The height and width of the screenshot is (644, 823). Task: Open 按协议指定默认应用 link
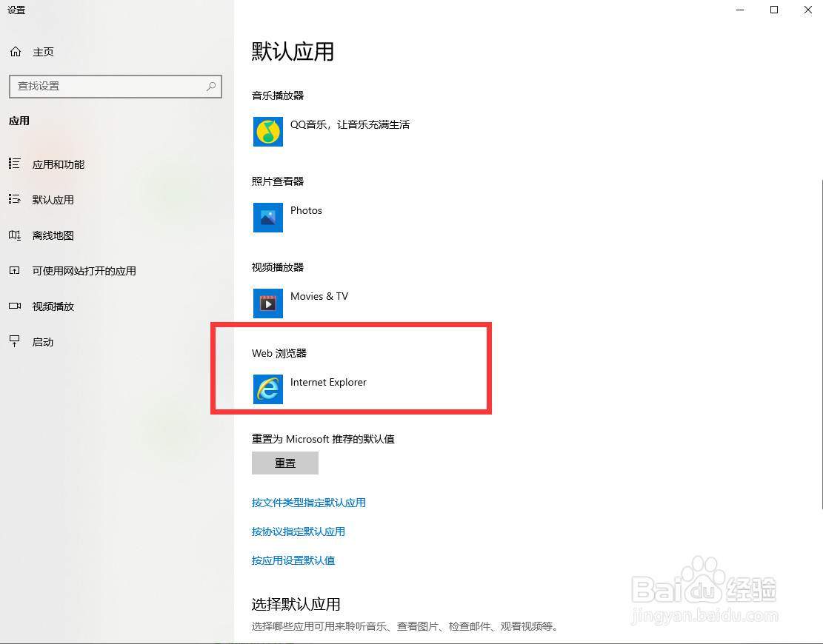click(299, 531)
